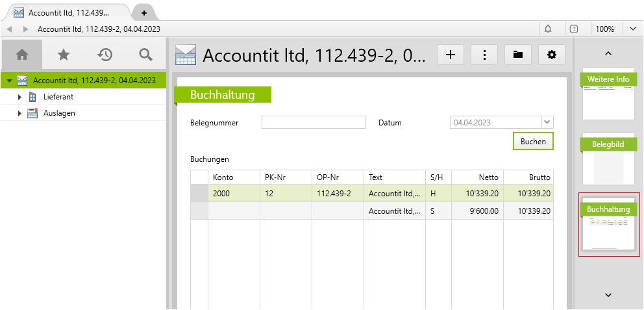Open the zoom level dropdown chevron
This screenshot has height=310, width=644.
tap(632, 29)
